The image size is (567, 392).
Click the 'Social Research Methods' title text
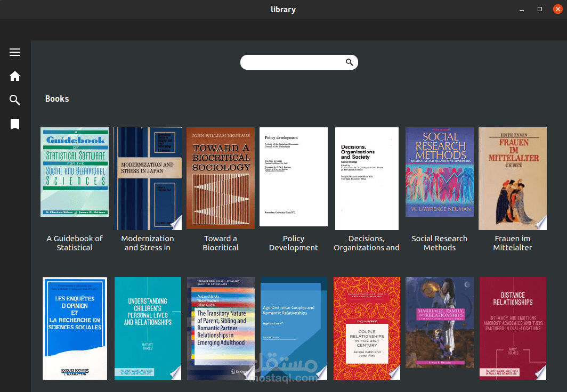[x=439, y=243]
